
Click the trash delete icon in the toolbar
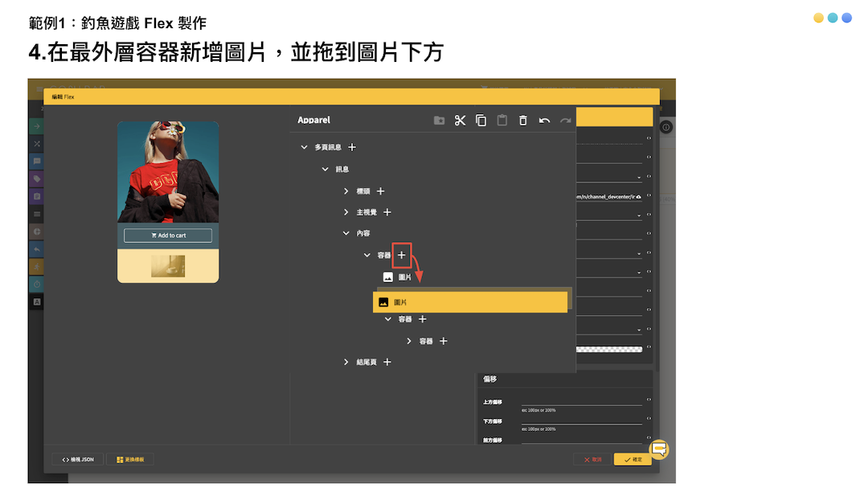point(522,120)
